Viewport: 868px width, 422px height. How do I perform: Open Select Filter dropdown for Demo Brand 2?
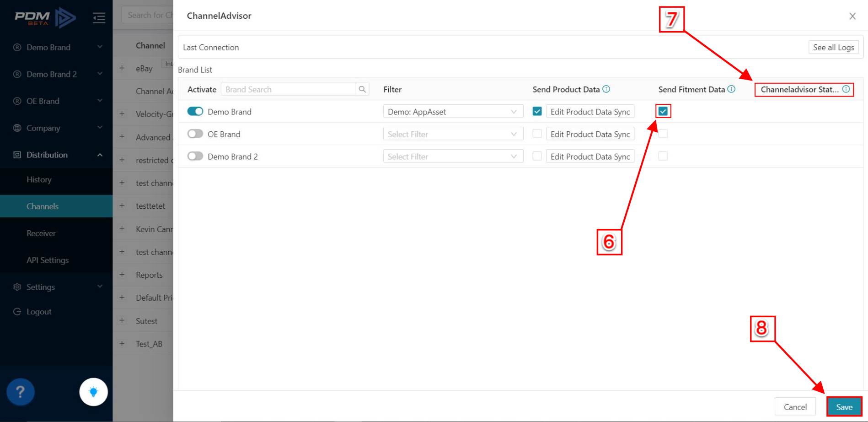pos(453,157)
